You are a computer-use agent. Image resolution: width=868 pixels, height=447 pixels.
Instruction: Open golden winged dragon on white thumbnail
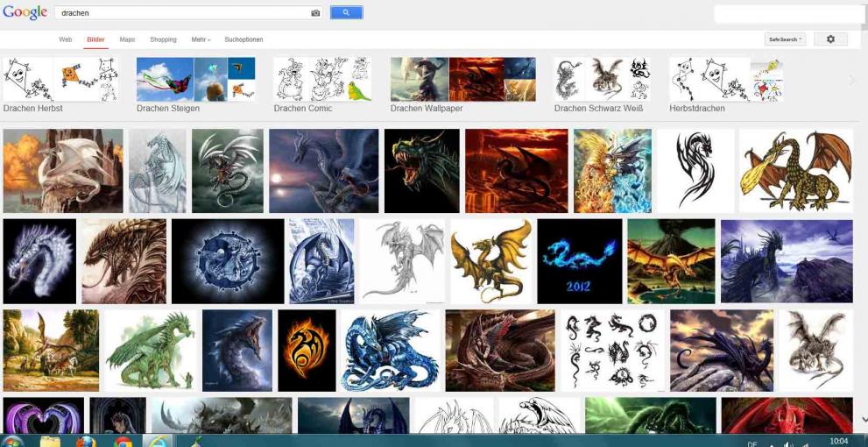[x=491, y=261]
